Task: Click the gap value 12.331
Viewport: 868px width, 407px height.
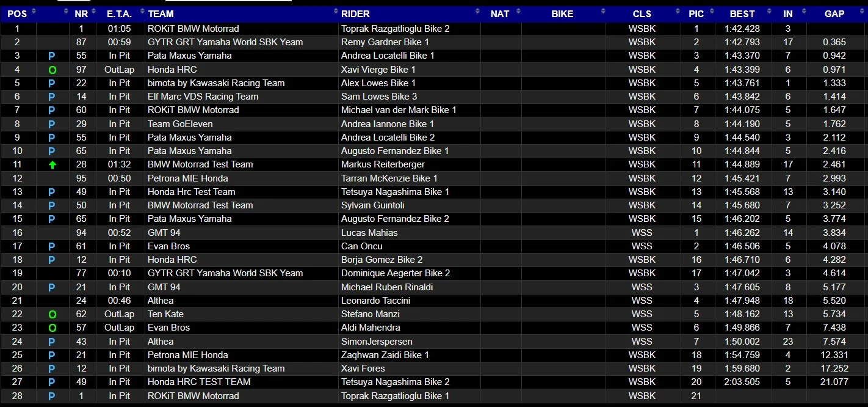Action: click(x=834, y=355)
